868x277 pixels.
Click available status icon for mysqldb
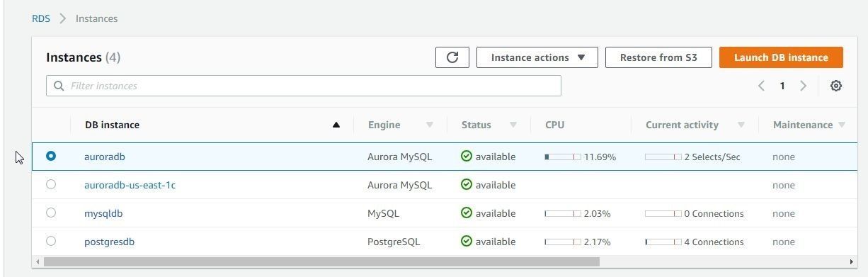tap(467, 213)
